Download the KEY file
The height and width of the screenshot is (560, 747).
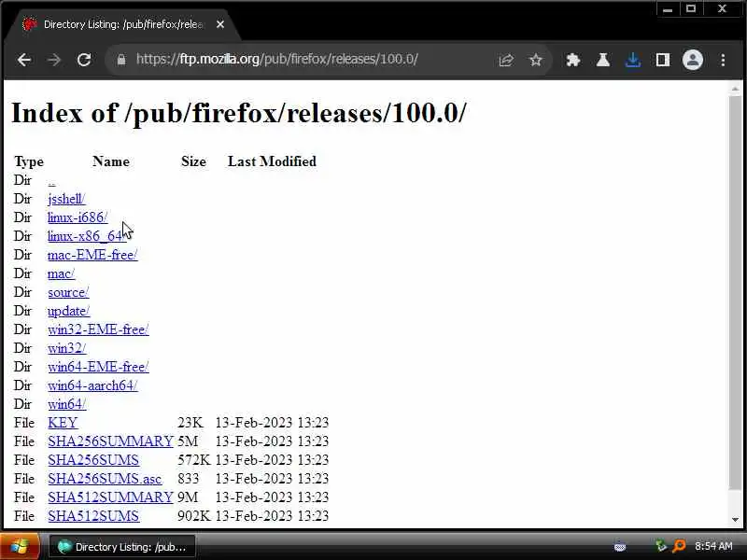click(x=63, y=423)
